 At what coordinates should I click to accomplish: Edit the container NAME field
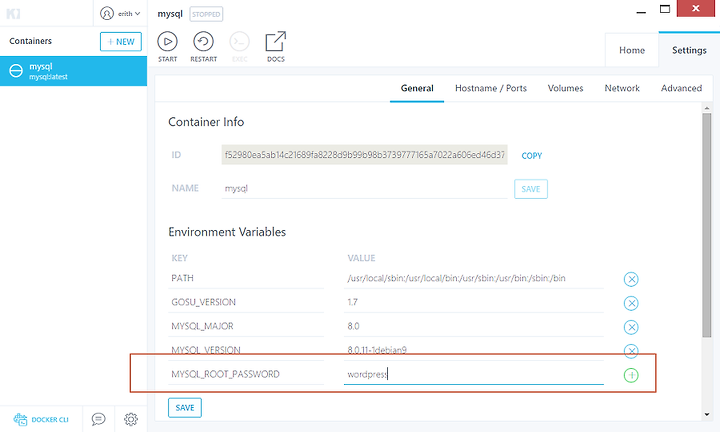pyautogui.click(x=365, y=189)
